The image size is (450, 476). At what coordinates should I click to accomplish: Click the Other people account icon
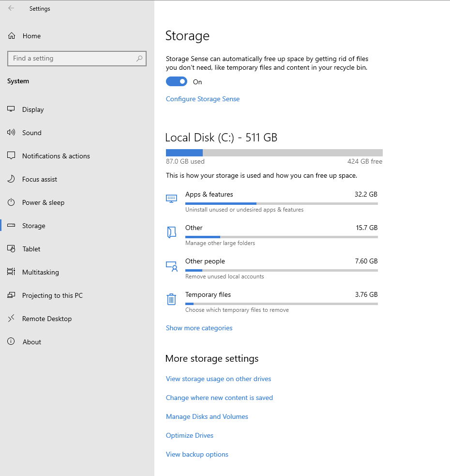[x=171, y=266]
